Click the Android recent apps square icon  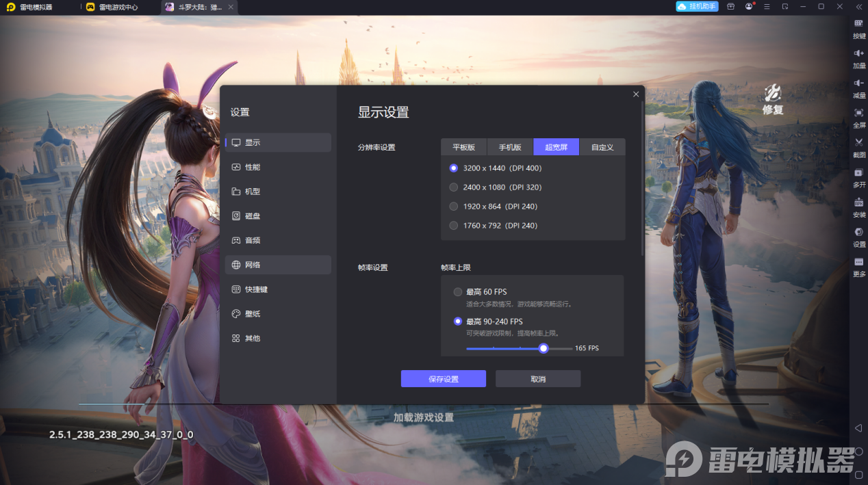click(858, 475)
